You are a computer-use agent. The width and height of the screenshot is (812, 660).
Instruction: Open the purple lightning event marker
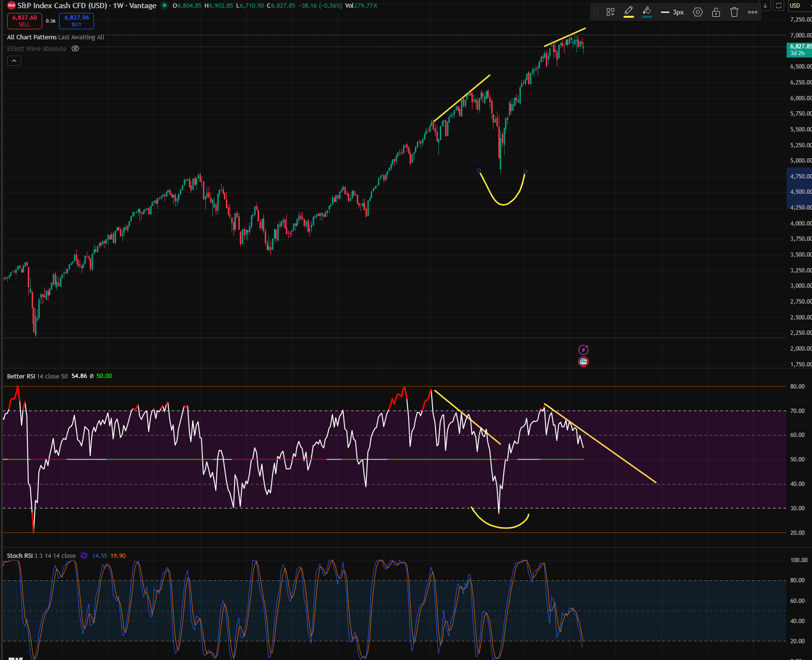583,350
